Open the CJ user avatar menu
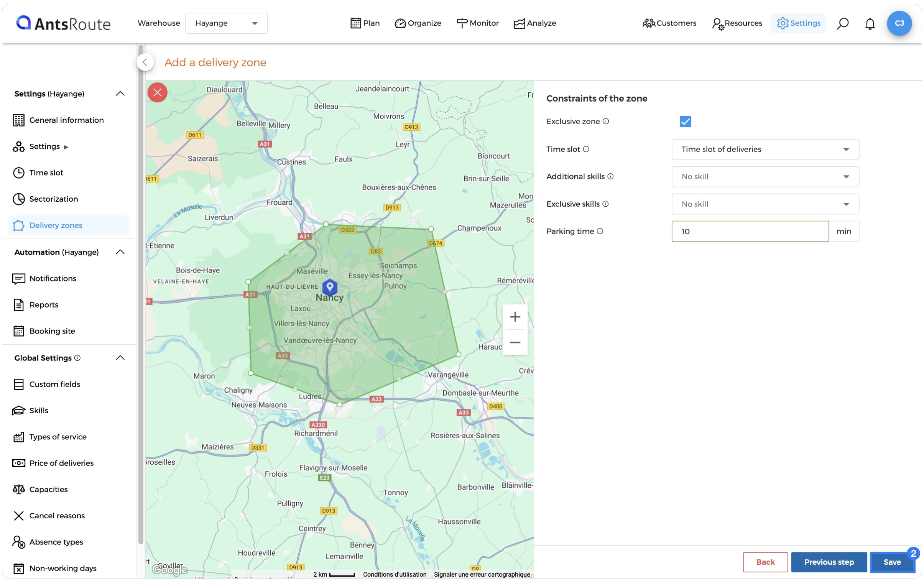The height and width of the screenshot is (582, 924). click(899, 23)
